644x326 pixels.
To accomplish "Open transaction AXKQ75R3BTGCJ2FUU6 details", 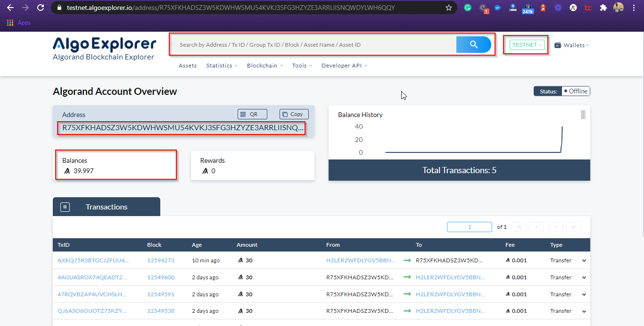I will coord(92,260).
